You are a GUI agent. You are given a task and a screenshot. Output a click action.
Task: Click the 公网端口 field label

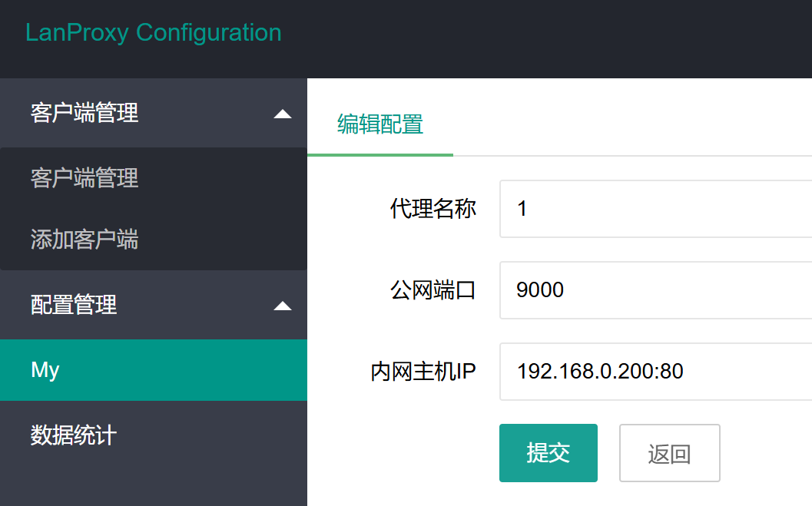pos(433,290)
